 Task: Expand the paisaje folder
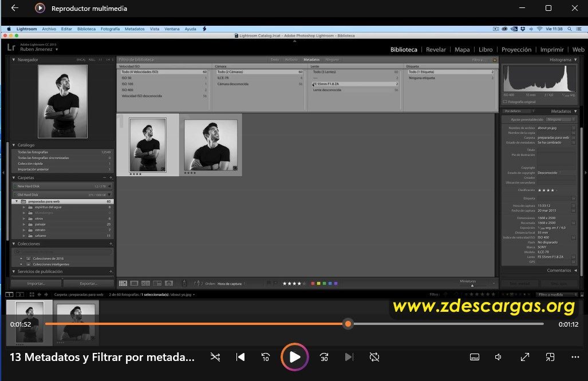[x=24, y=224]
